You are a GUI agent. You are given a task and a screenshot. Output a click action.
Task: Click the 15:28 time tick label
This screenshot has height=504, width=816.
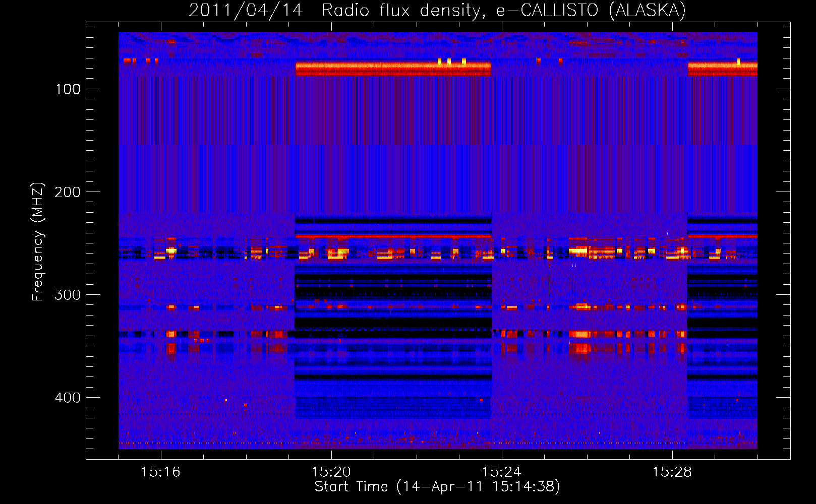tap(672, 472)
